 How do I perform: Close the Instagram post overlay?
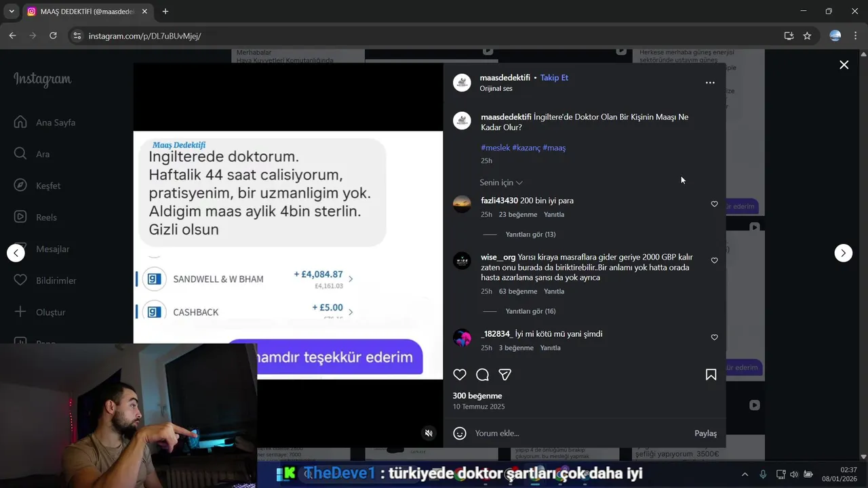(844, 65)
